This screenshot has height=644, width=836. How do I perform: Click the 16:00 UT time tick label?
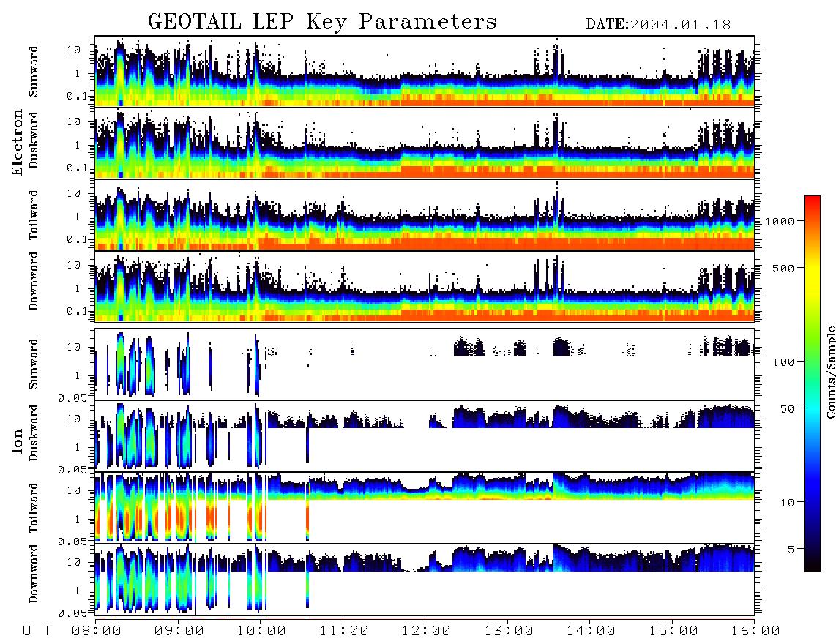click(755, 631)
